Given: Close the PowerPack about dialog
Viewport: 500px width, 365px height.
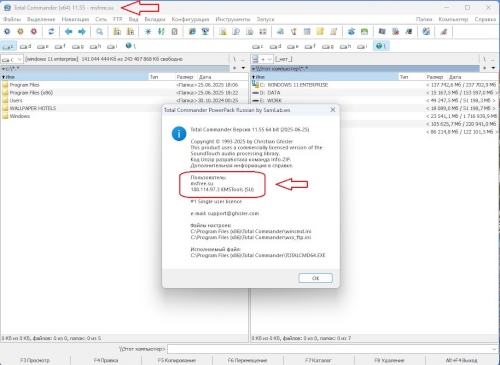Looking at the screenshot, I should tap(333, 110).
